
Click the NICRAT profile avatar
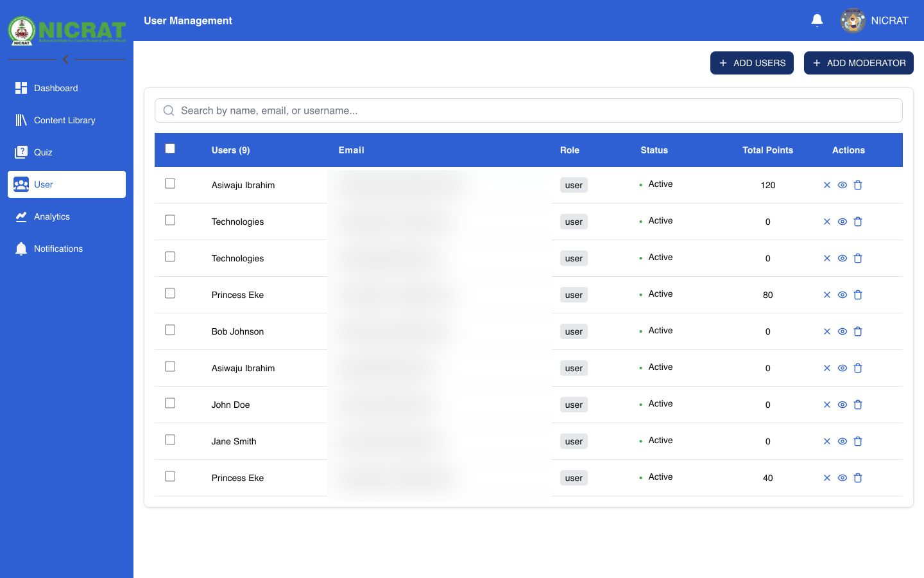(853, 21)
